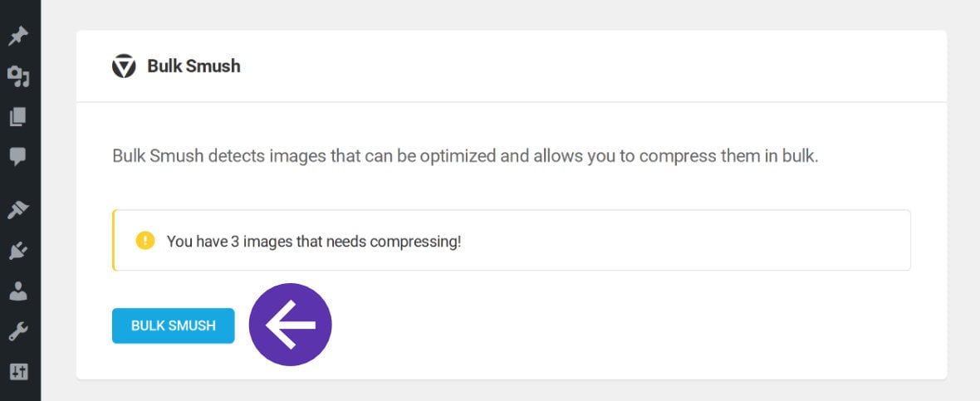Click the purple circle with left arrow

pos(290,325)
